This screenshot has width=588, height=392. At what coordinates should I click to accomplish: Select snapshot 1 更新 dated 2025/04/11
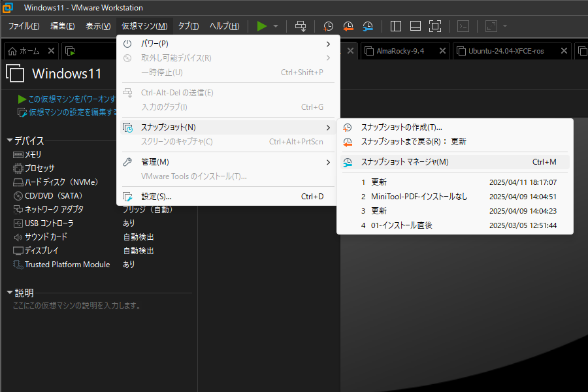click(455, 182)
